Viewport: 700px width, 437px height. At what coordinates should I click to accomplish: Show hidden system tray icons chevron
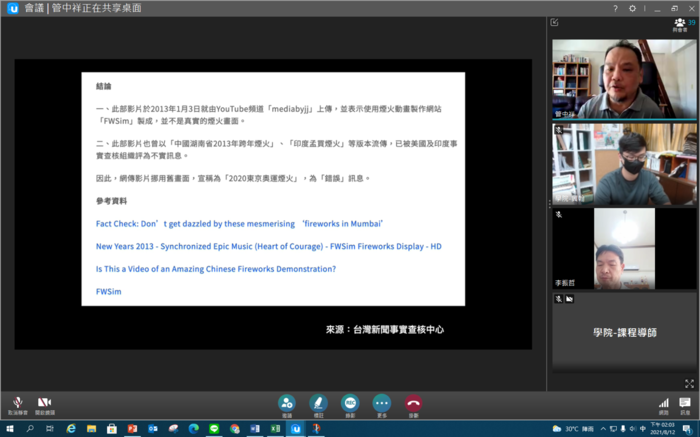(x=603, y=429)
